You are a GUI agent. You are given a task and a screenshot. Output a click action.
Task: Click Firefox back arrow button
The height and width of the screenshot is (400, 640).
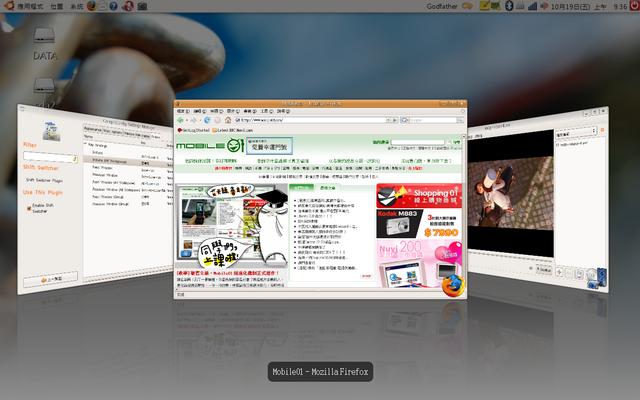[180, 120]
